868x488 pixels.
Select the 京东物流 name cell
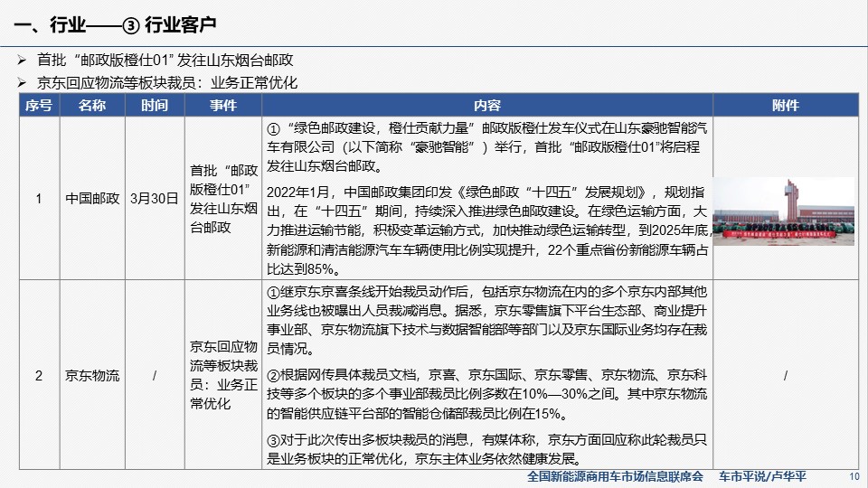click(92, 375)
